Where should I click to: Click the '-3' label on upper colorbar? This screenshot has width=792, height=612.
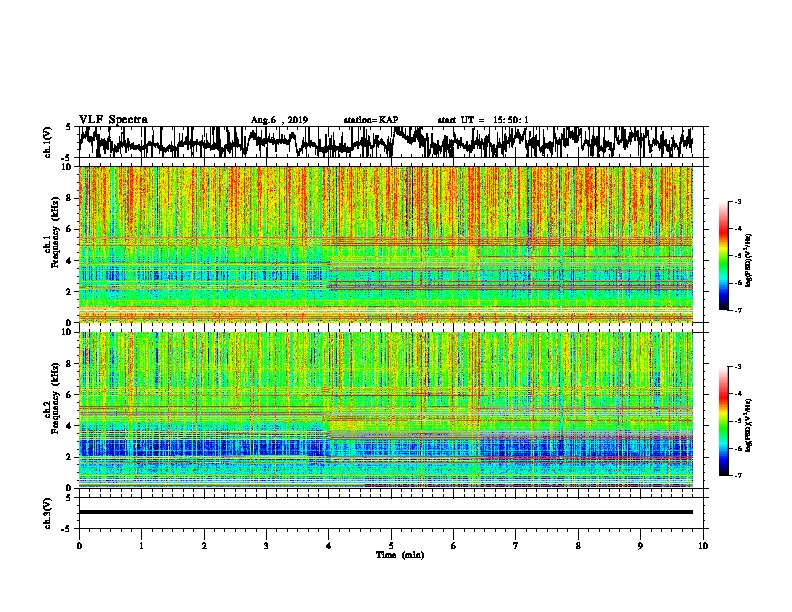coord(737,202)
